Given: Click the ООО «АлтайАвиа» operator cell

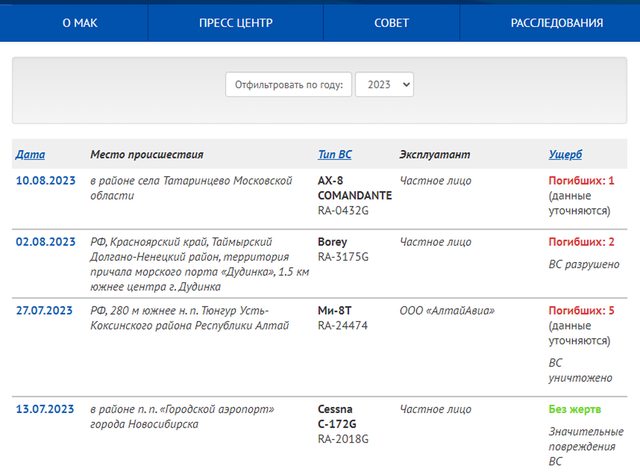Looking at the screenshot, I should (x=447, y=310).
